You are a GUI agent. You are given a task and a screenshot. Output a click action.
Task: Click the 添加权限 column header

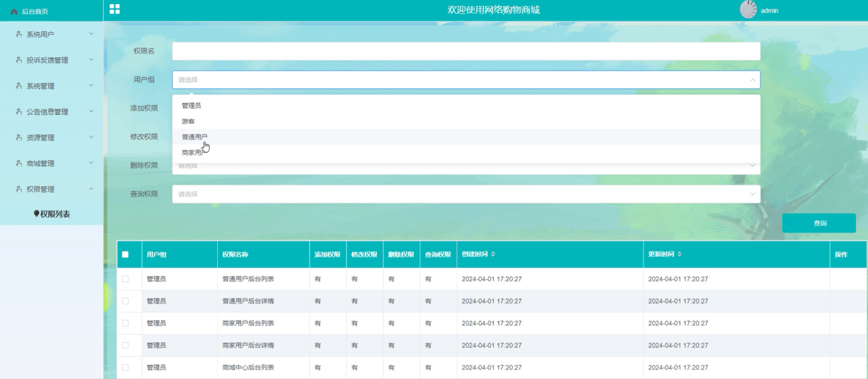pyautogui.click(x=327, y=255)
